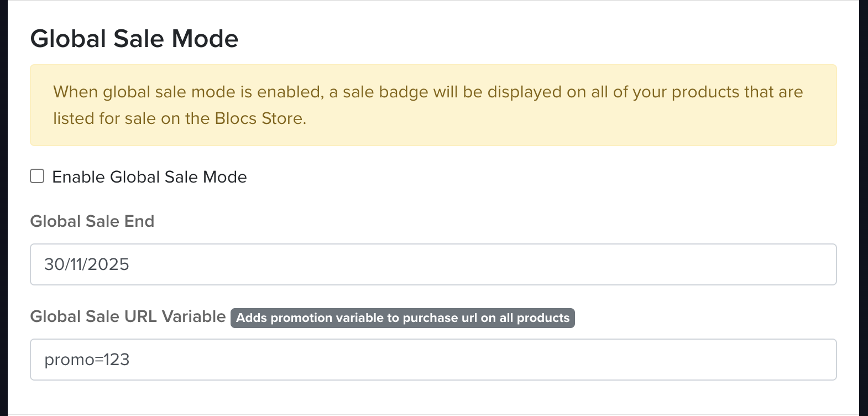This screenshot has height=416, width=868.
Task: Select the "Global Sale End" field label
Action: tap(92, 221)
